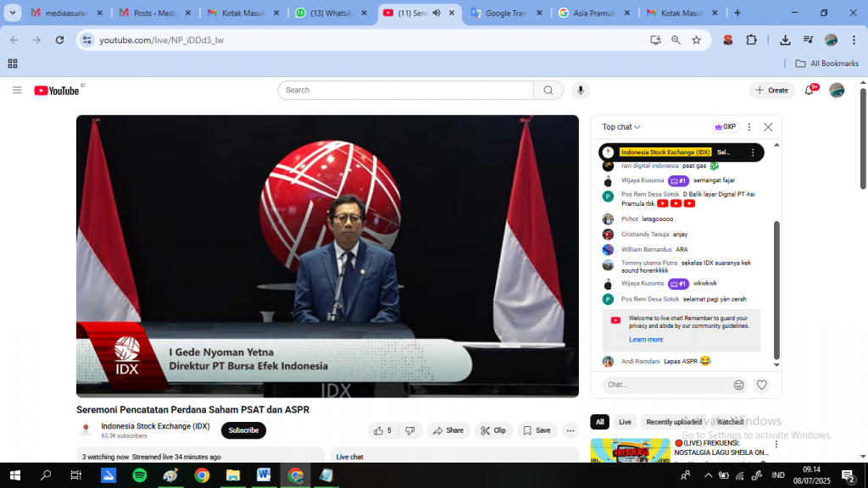Bookmark this page with star icon
Image resolution: width=868 pixels, height=488 pixels.
click(x=697, y=40)
